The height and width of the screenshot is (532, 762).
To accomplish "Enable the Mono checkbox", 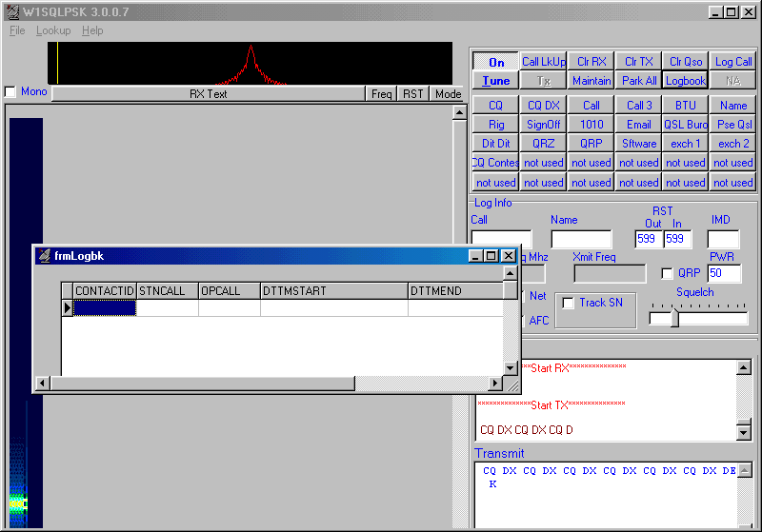I will pos(10,91).
